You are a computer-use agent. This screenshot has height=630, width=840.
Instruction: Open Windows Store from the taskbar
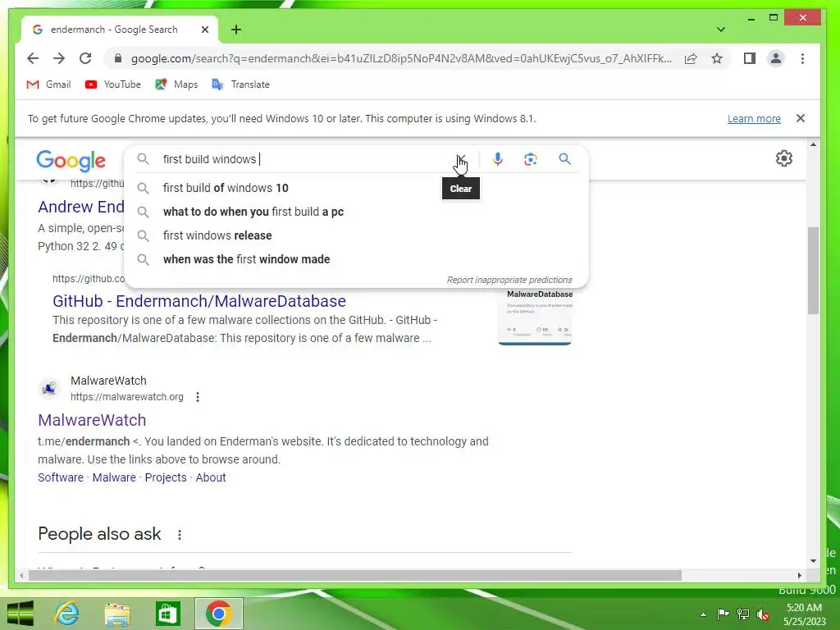point(167,614)
